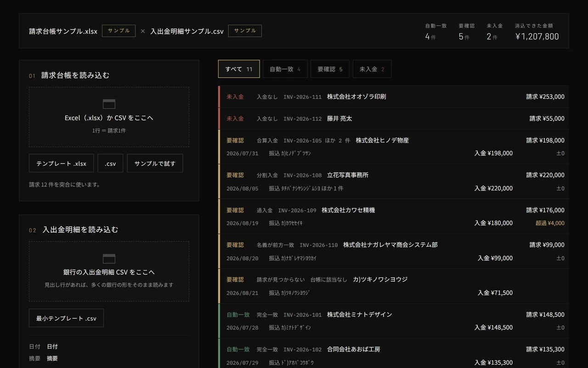Screen dimensions: 588x368
Task: Open row 藤井 亮太
Action: [393, 119]
